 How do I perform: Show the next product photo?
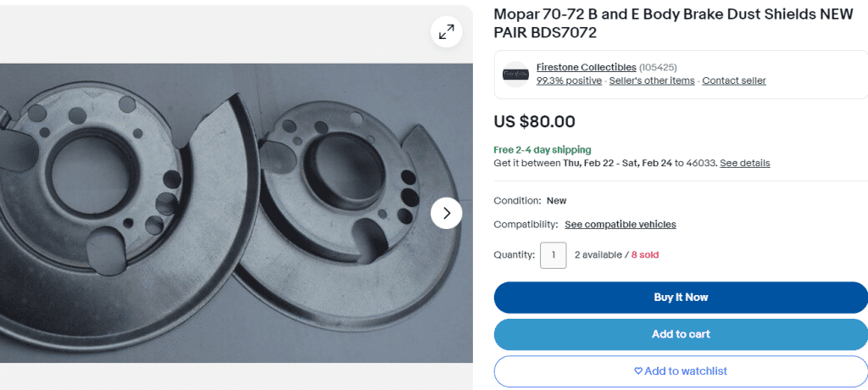point(446,213)
